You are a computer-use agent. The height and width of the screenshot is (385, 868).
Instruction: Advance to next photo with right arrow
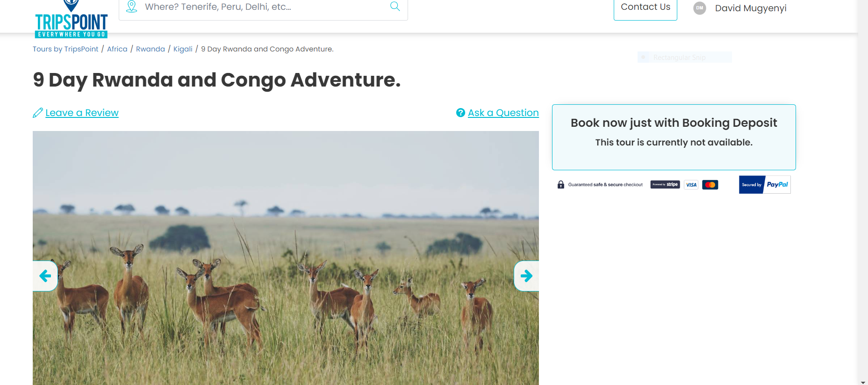click(x=526, y=276)
